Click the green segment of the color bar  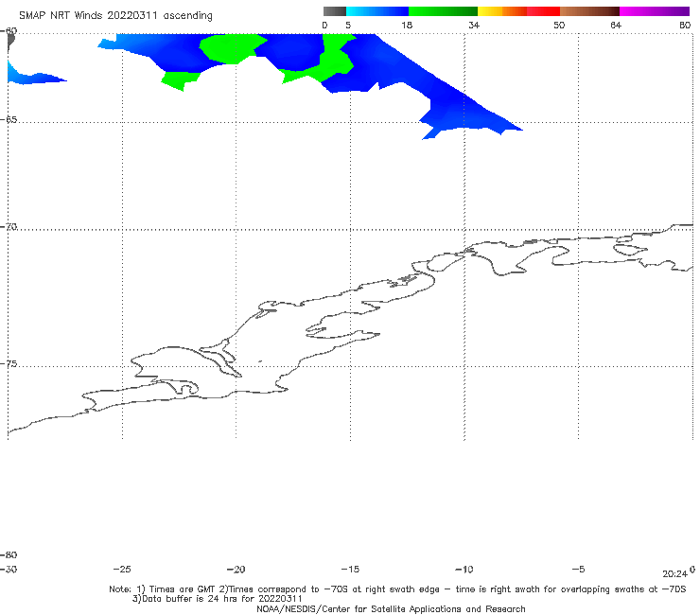pyautogui.click(x=443, y=11)
